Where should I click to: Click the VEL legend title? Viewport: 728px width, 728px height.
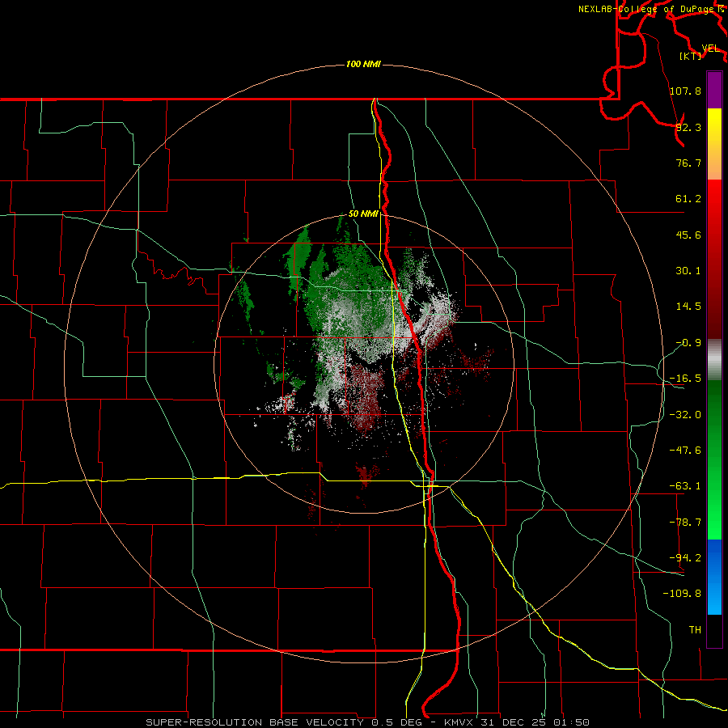[x=710, y=49]
